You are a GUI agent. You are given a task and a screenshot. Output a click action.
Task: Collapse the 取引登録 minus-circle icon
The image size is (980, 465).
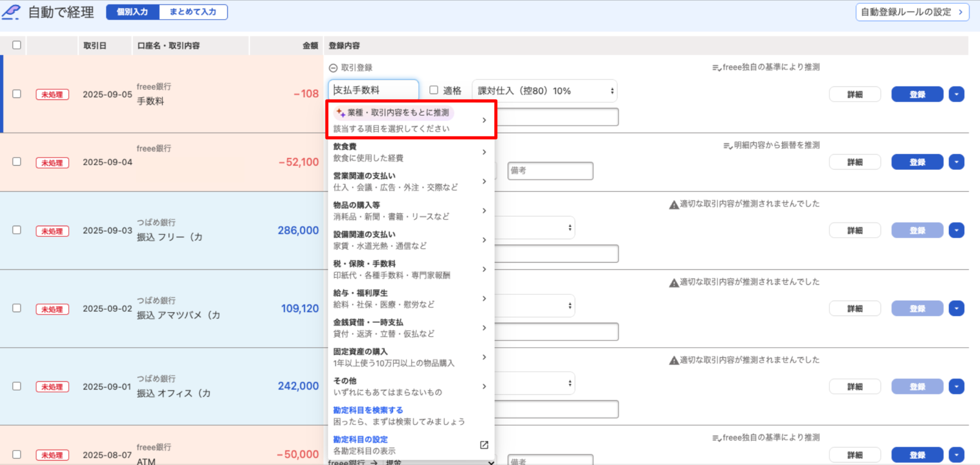[333, 68]
